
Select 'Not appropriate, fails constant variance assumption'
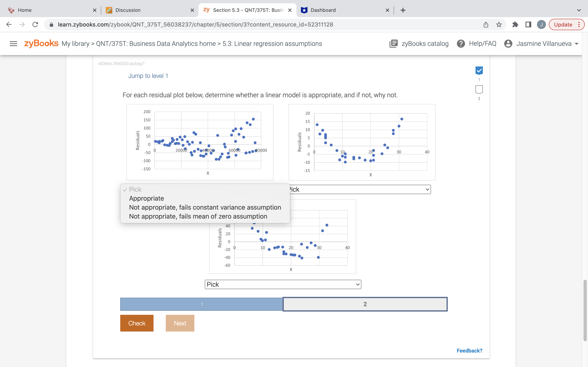pyautogui.click(x=205, y=207)
